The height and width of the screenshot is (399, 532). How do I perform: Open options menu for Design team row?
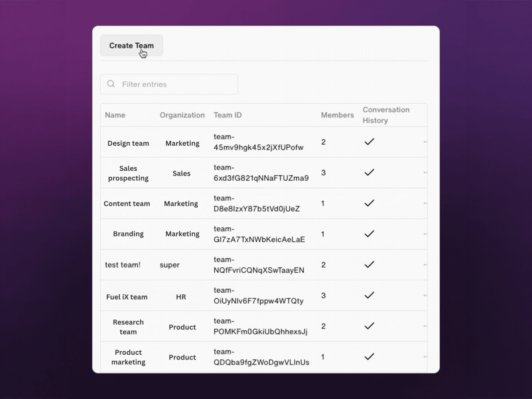425,142
